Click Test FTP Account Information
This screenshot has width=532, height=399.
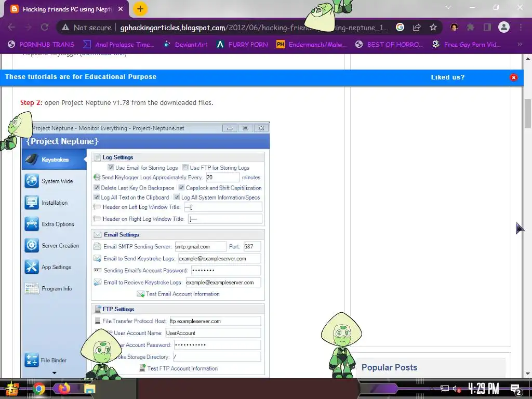pyautogui.click(x=182, y=368)
